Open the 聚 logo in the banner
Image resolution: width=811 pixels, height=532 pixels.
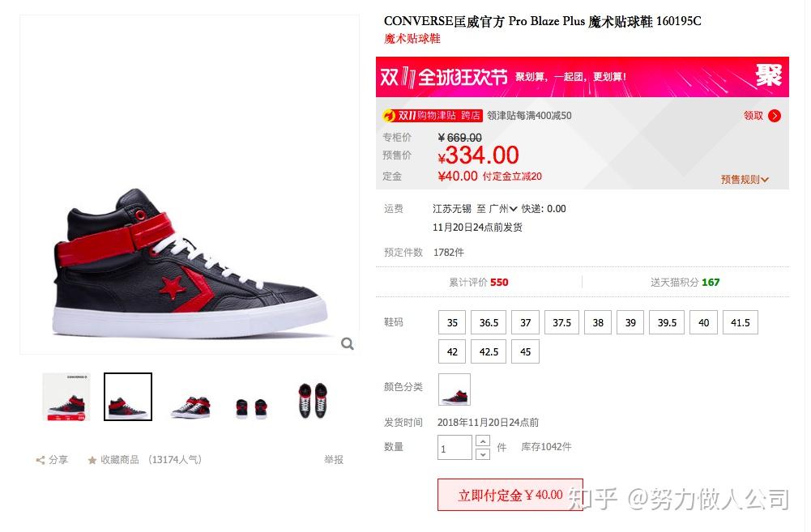click(x=768, y=75)
